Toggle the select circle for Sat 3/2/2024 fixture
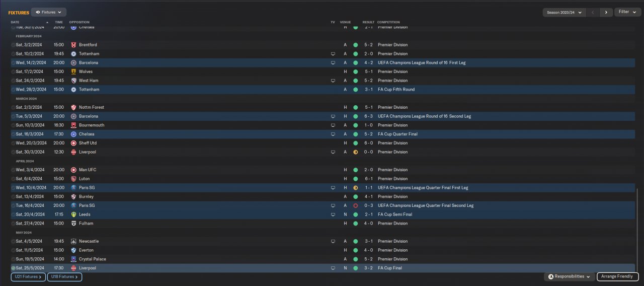644x286 pixels. (14, 45)
